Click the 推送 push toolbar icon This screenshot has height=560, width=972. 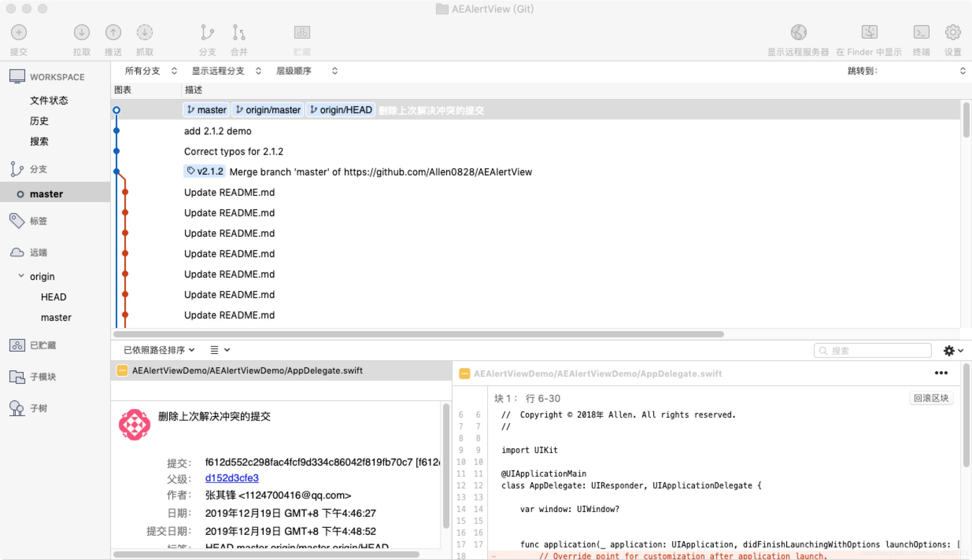[113, 33]
